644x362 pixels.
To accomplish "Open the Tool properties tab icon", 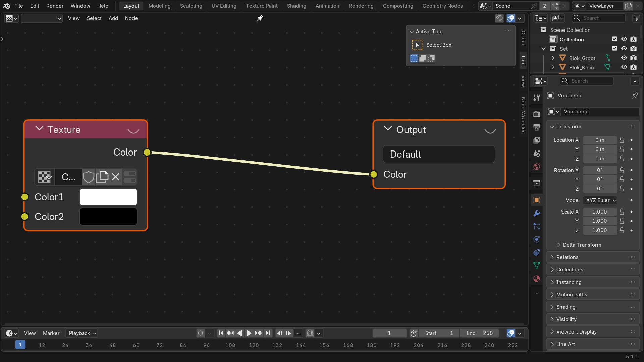I will click(x=537, y=98).
